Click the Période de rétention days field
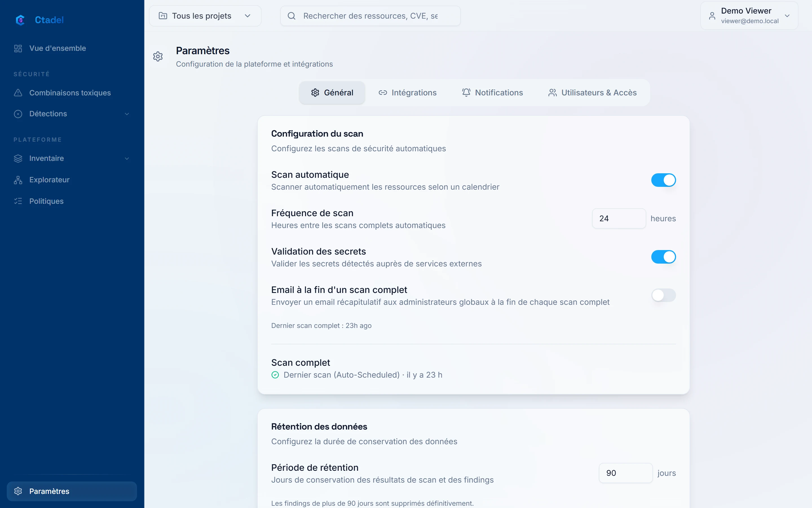Viewport: 812px width, 508px height. 626,473
